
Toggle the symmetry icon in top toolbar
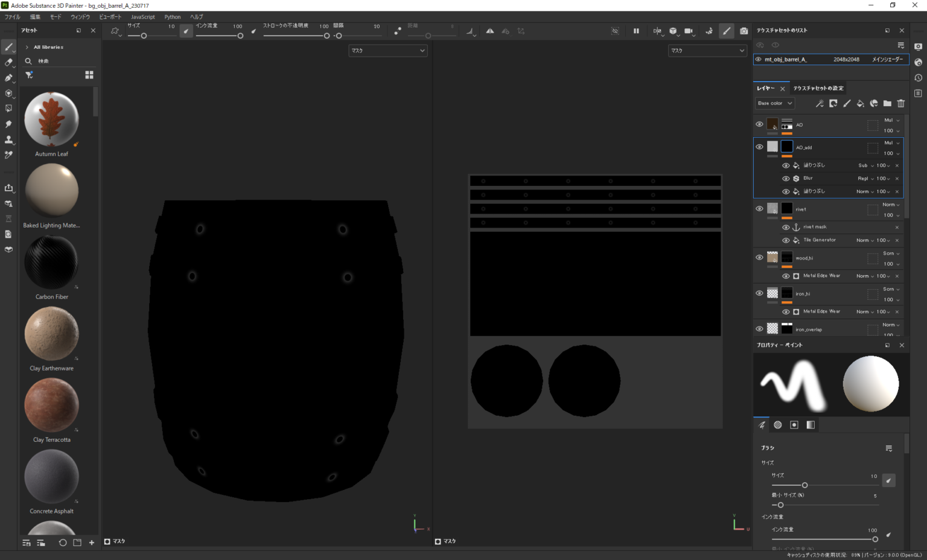click(x=657, y=31)
